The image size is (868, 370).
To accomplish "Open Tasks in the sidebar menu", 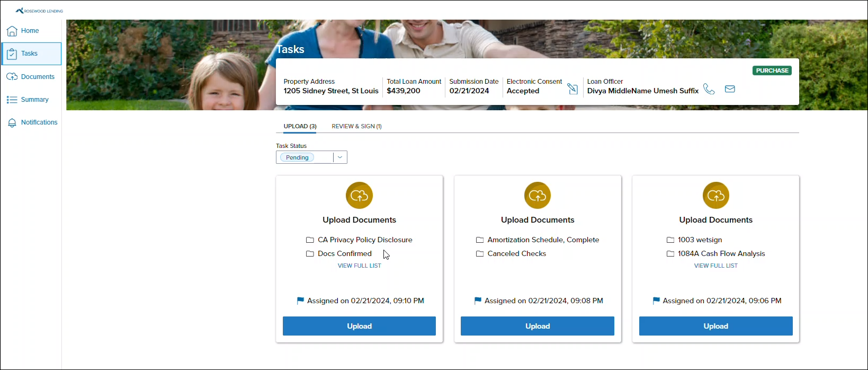I will 31,54.
